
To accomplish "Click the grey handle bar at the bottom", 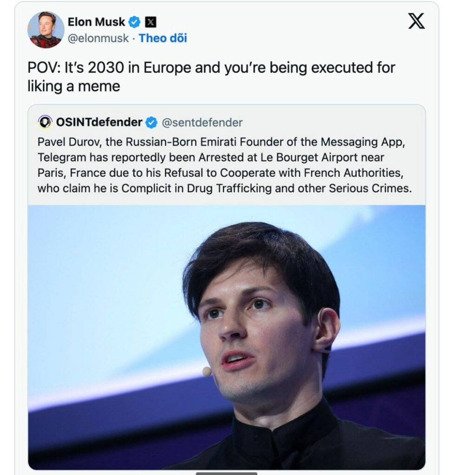I will point(226,473).
